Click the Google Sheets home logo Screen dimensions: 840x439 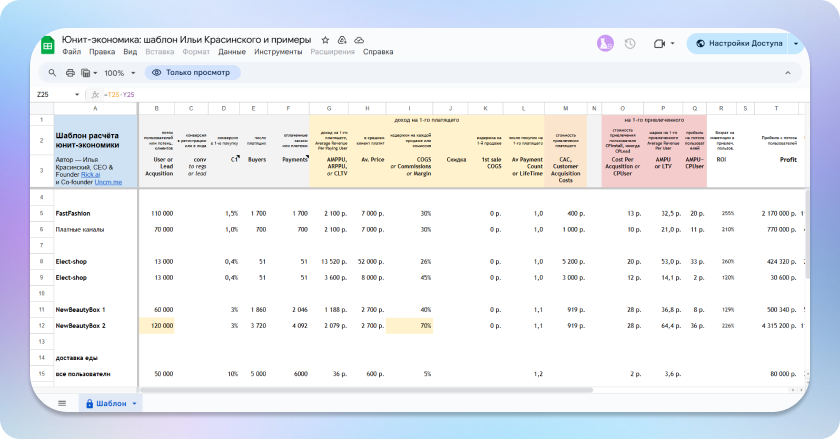point(47,44)
